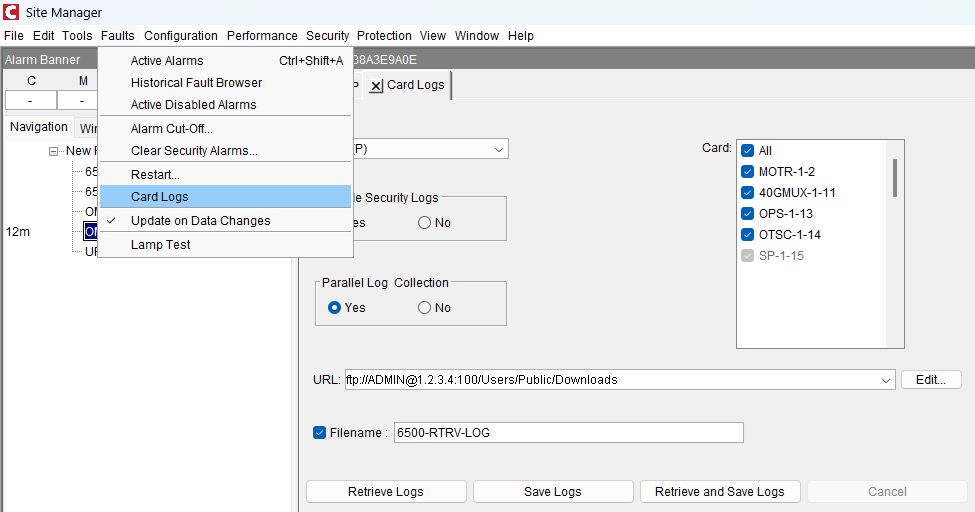The image size is (975, 512).
Task: Toggle Update on Data Changes option
Action: (x=226, y=221)
